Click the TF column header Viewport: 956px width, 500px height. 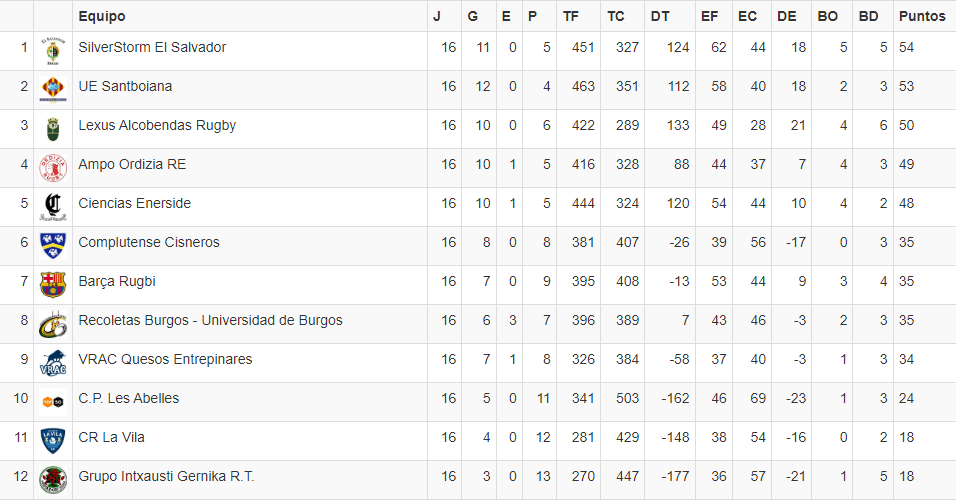(571, 17)
